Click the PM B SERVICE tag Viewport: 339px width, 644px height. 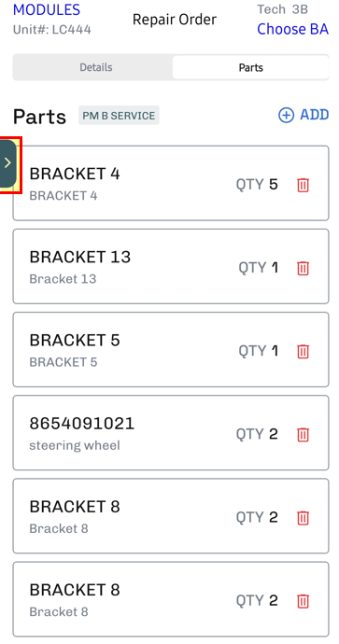(119, 116)
